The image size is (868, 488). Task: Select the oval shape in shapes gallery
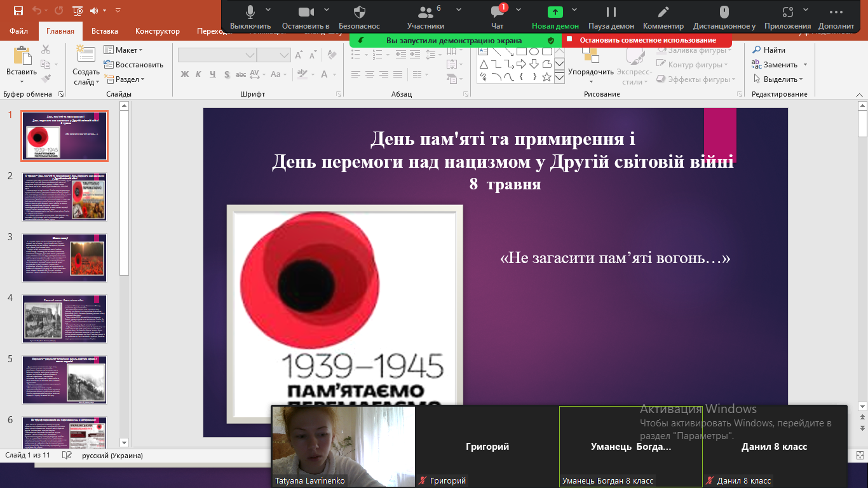point(534,51)
